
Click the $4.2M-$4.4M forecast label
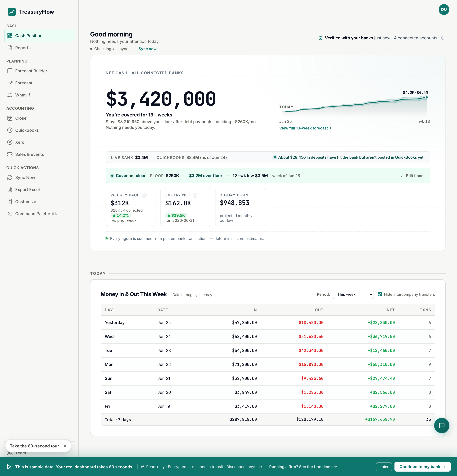click(x=415, y=93)
